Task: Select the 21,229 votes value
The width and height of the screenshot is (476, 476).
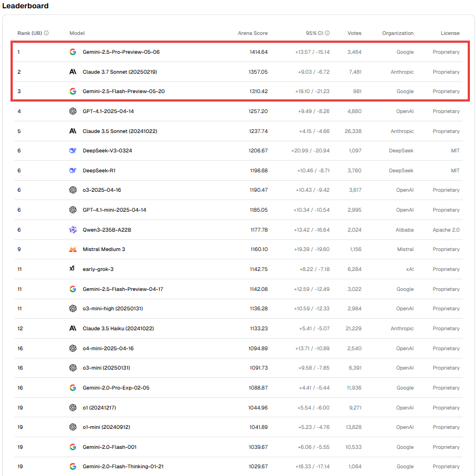Action: coord(354,329)
